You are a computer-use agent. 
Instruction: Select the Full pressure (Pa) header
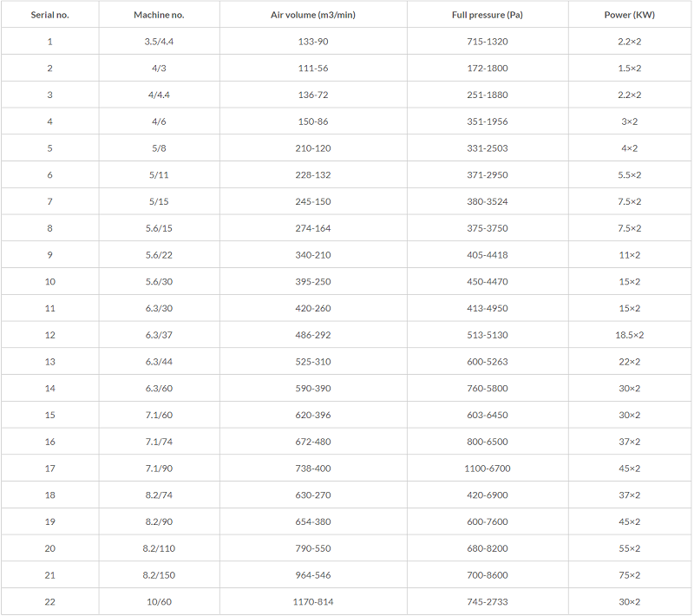point(488,15)
